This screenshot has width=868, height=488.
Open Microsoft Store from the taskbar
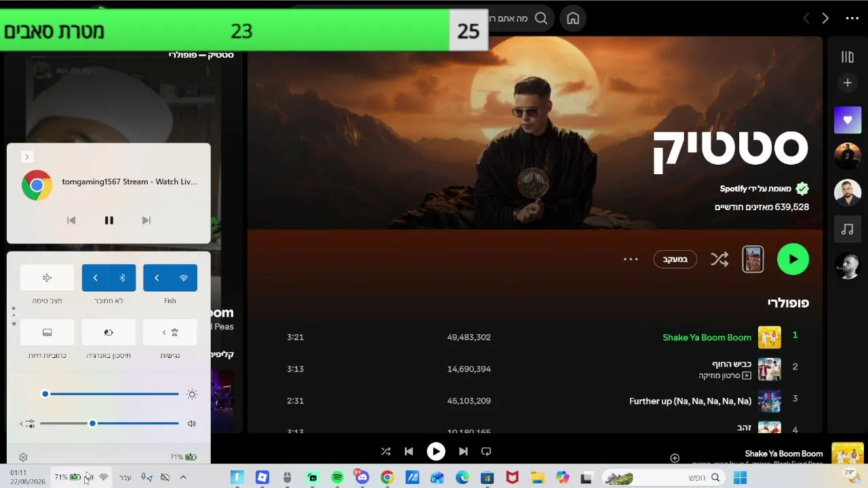click(x=487, y=478)
